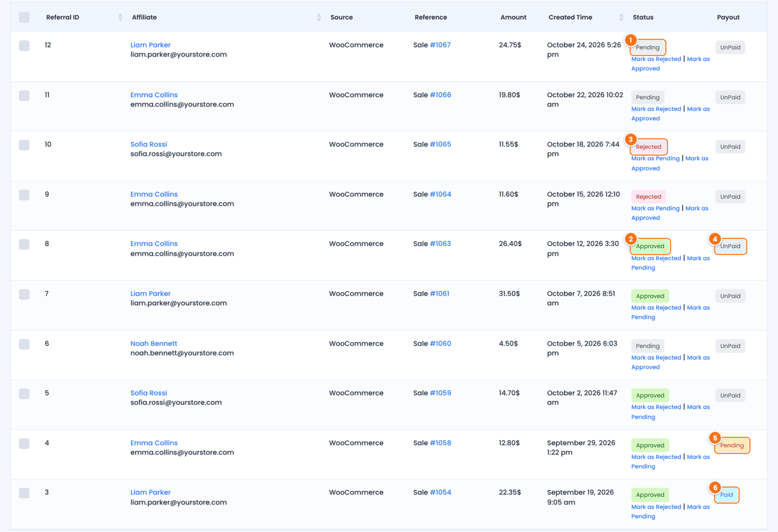Viewport: 778px width, 532px height.
Task: Click the 4.50$ amount value
Action: click(508, 344)
